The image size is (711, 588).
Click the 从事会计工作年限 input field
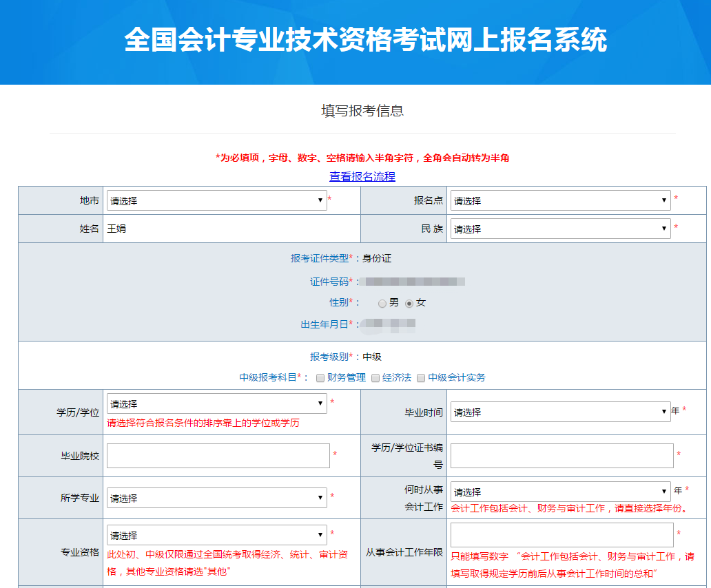tap(561, 535)
